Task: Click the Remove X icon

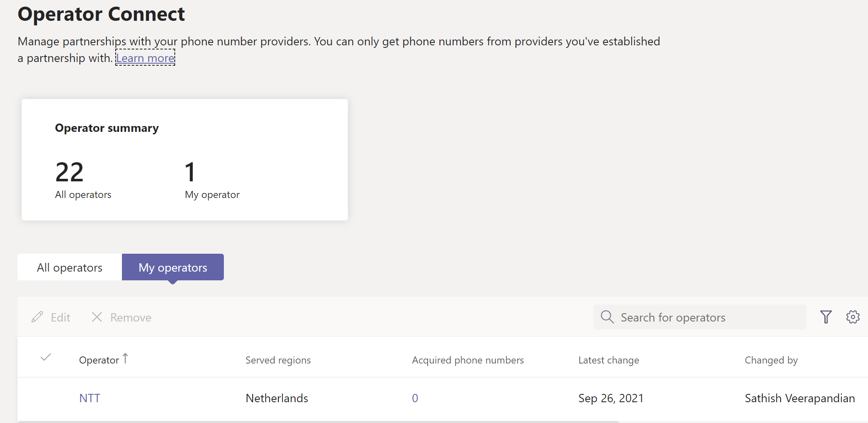Action: pyautogui.click(x=97, y=317)
